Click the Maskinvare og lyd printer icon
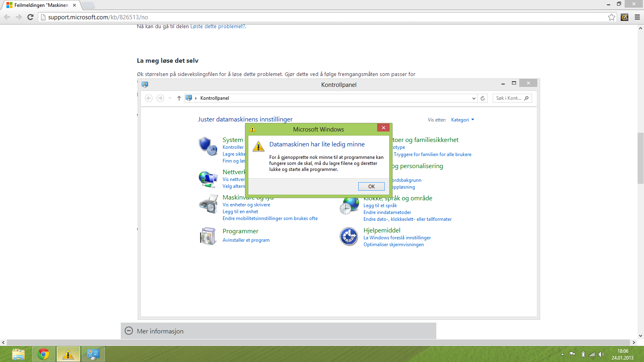The height and width of the screenshot is (362, 644). [x=208, y=204]
